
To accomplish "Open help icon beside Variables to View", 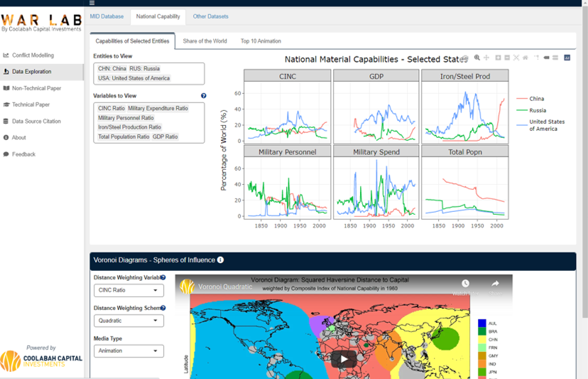I will tap(204, 96).
